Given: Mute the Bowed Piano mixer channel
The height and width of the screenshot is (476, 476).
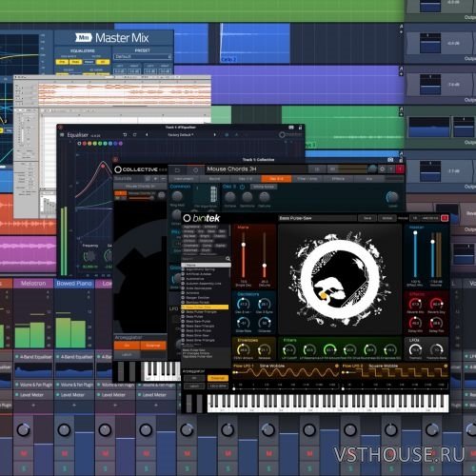Looking at the screenshot, I should coord(65,453).
